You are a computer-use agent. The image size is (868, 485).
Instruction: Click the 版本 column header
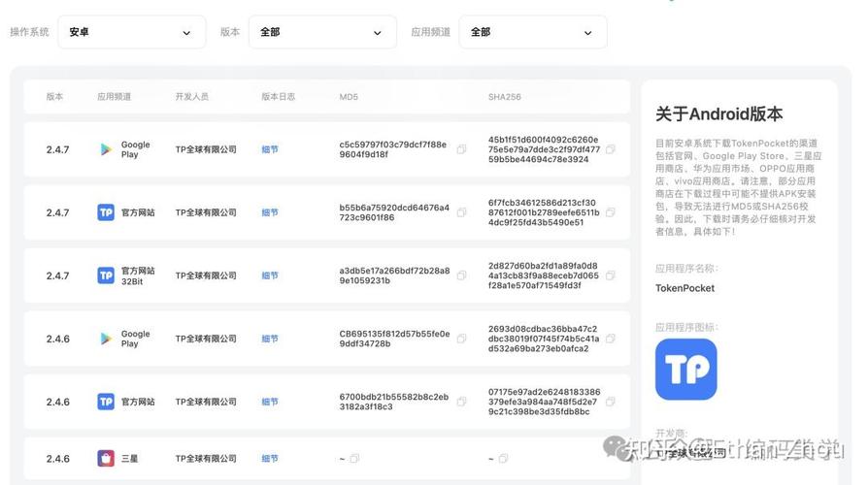pyautogui.click(x=54, y=97)
